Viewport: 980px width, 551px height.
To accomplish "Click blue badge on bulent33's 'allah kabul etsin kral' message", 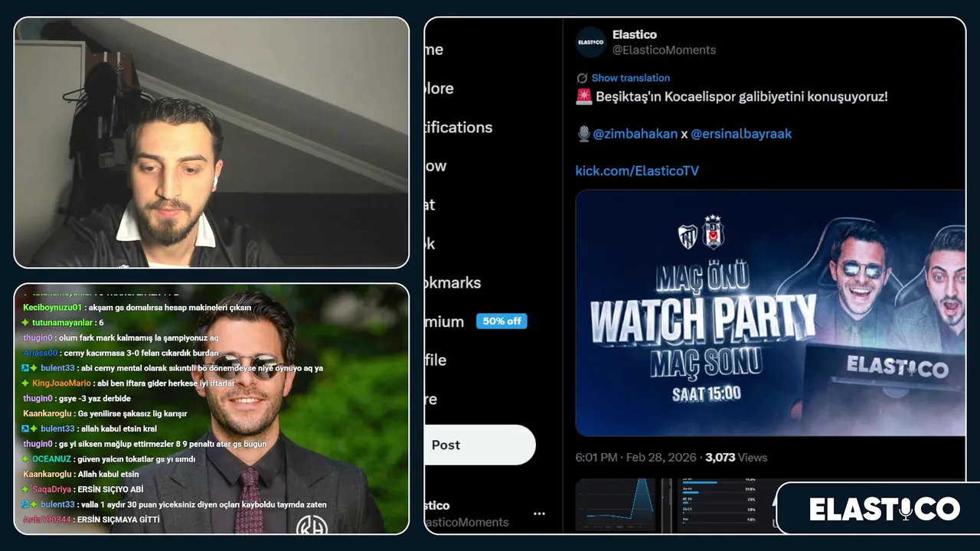I will pyautogui.click(x=25, y=429).
